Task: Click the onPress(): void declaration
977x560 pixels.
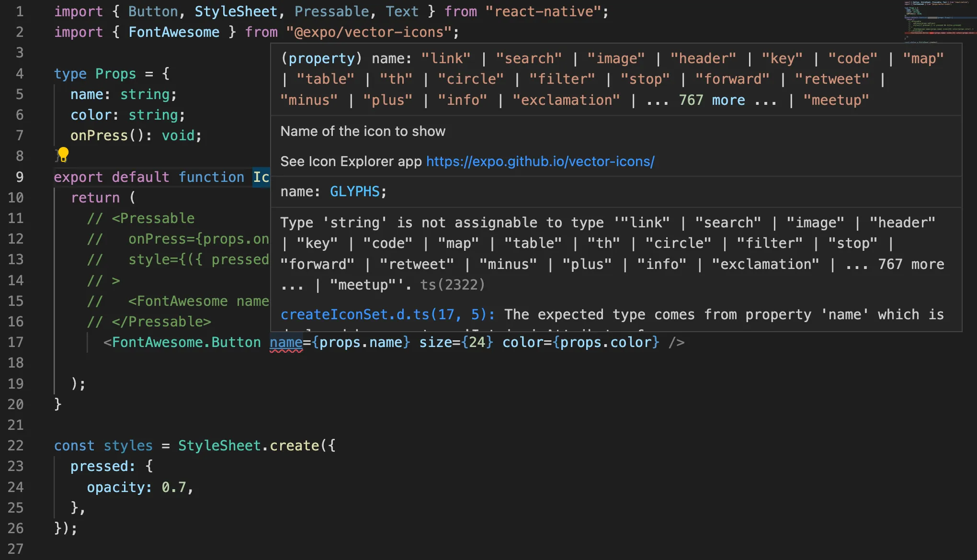Action: 135,135
